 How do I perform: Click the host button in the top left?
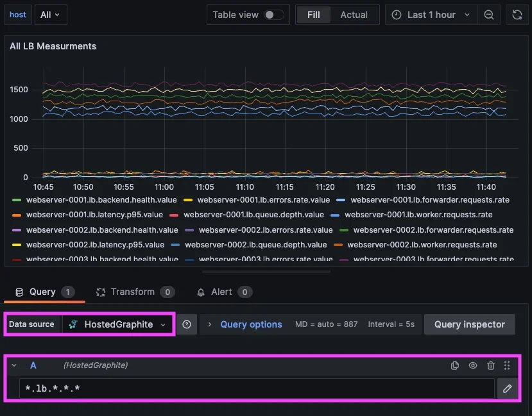(17, 14)
